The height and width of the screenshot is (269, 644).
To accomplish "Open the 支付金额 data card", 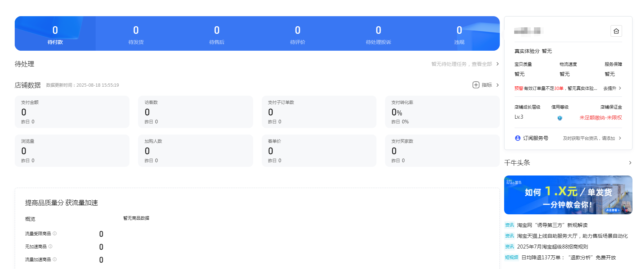I will (72, 112).
